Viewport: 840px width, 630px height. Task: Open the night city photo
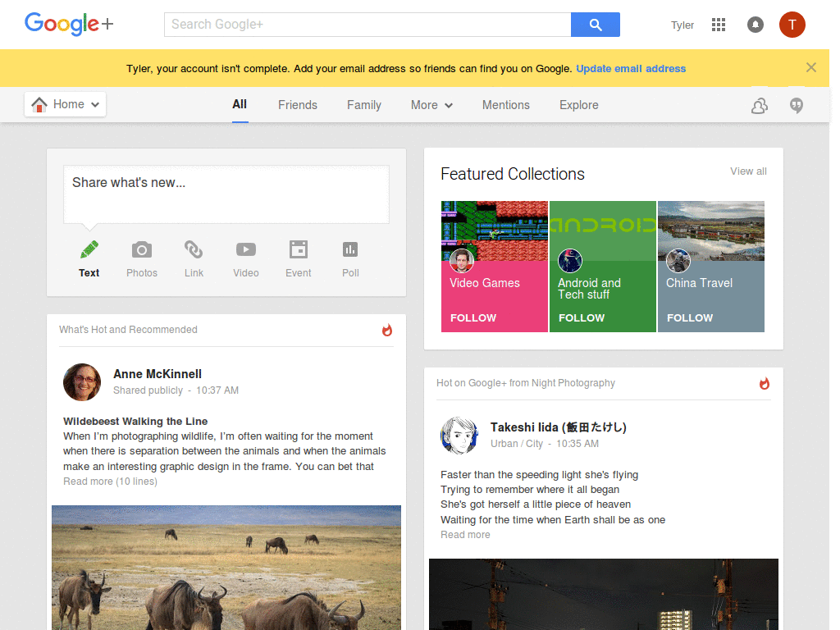click(603, 594)
